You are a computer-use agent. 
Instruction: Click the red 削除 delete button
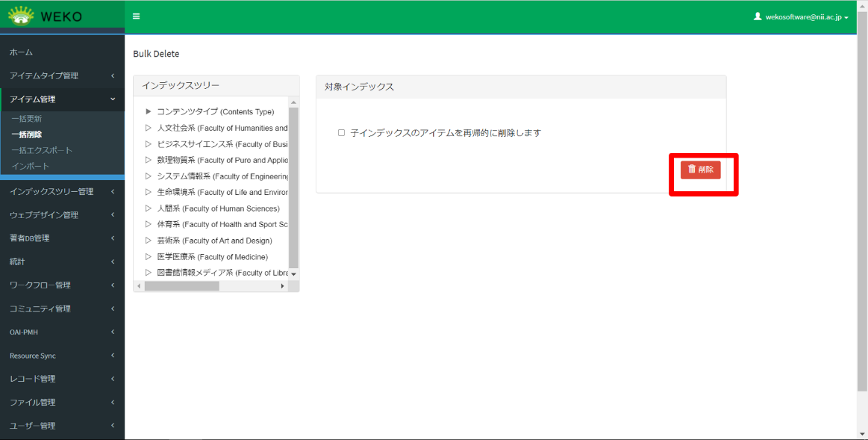[701, 170]
